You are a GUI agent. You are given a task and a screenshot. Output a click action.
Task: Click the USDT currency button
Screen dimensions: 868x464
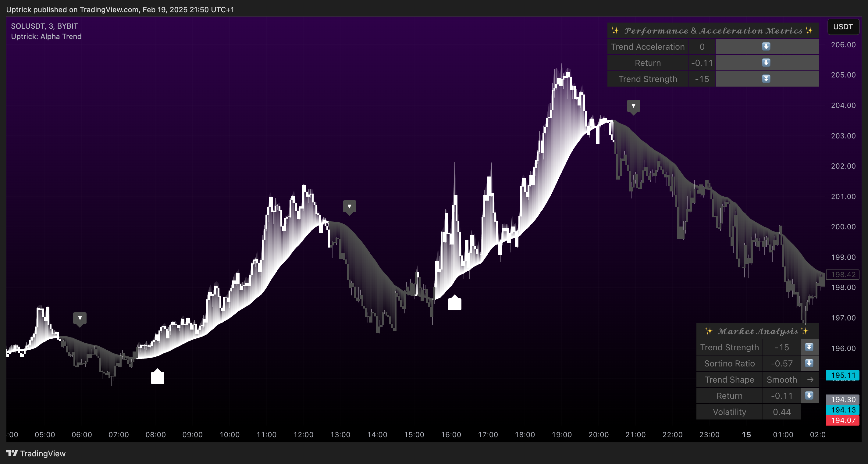[843, 27]
